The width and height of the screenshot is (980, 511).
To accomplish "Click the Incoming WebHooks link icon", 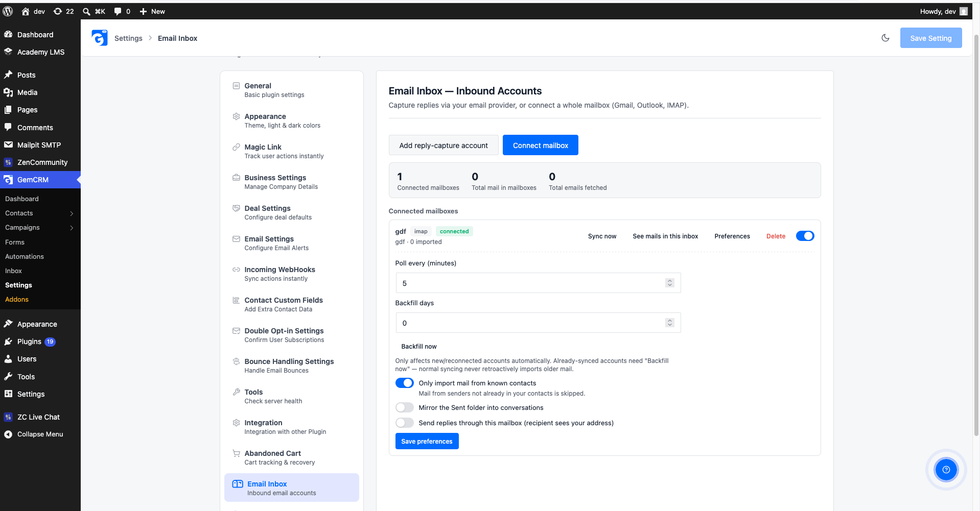I will click(236, 270).
